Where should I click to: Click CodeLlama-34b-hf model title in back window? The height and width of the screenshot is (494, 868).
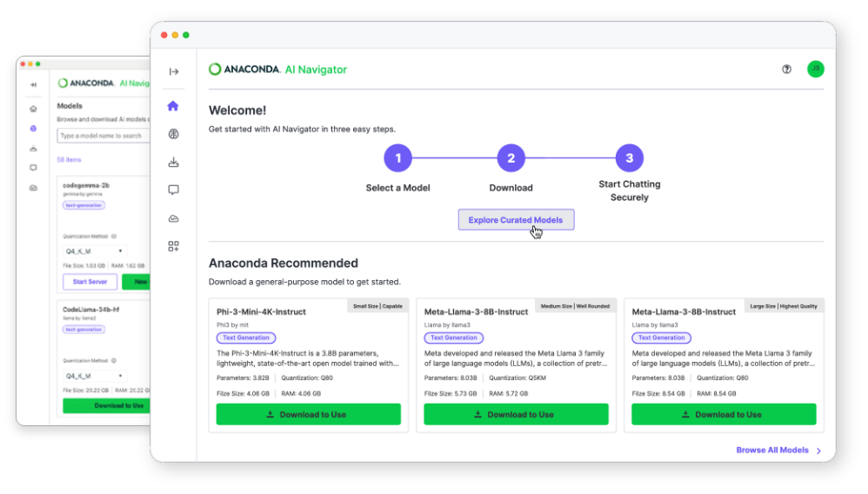tap(90, 310)
